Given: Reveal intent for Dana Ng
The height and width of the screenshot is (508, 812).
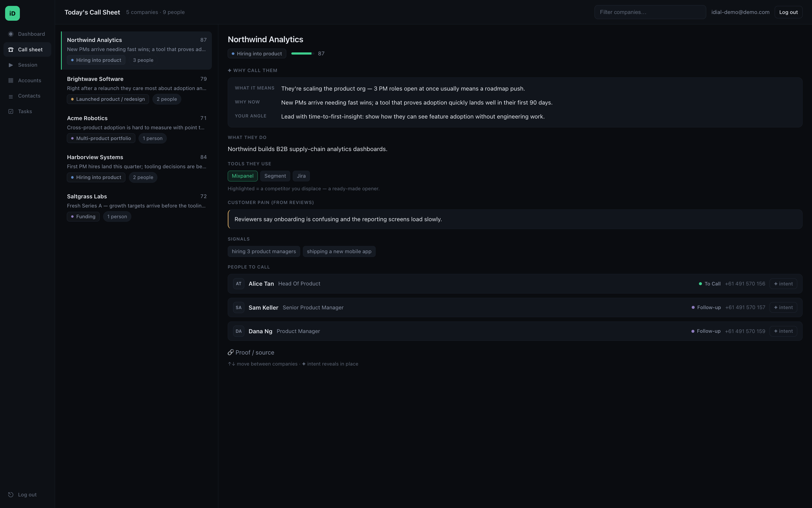Looking at the screenshot, I should (x=783, y=331).
